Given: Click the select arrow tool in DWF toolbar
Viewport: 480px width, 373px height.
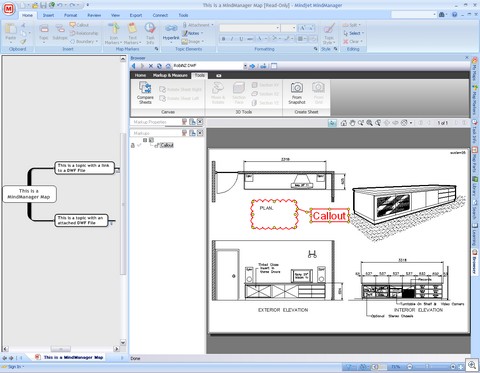Looking at the screenshot, I should pyautogui.click(x=332, y=123).
